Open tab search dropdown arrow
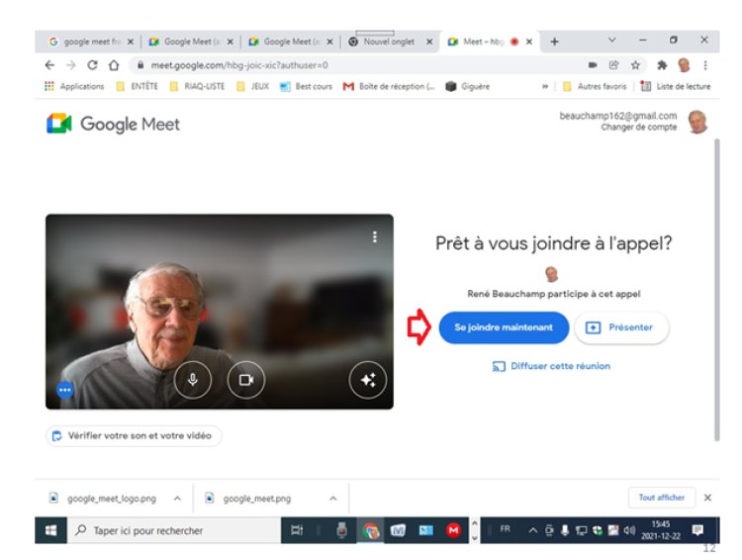This screenshot has height=560, width=742. 611,41
